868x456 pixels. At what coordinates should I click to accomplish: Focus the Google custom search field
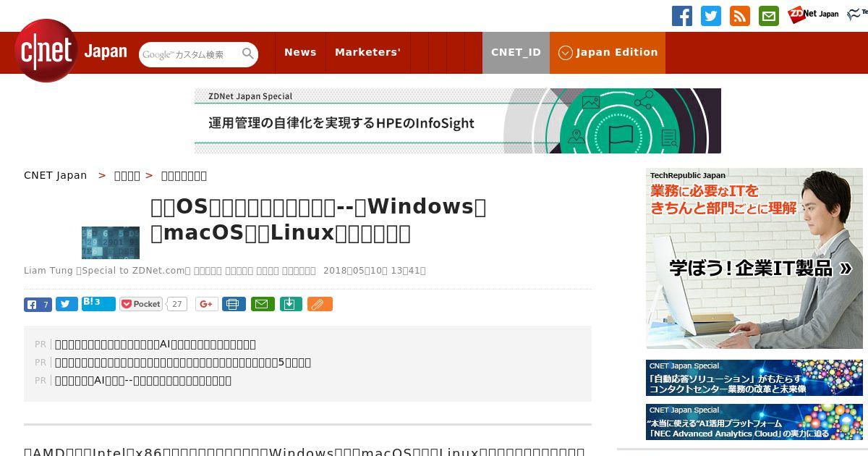[190, 54]
